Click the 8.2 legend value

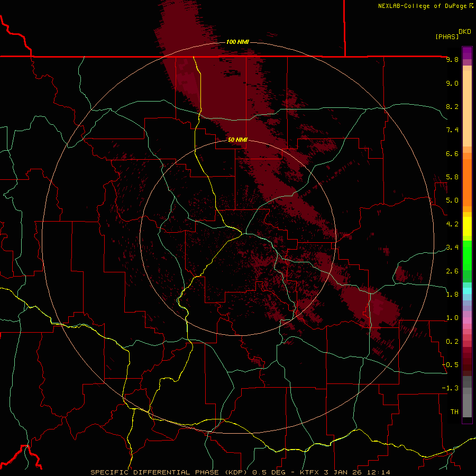452,106
